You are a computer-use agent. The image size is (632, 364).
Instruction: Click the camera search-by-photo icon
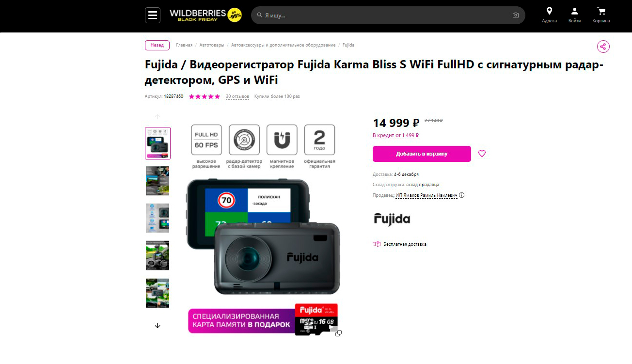coord(516,16)
